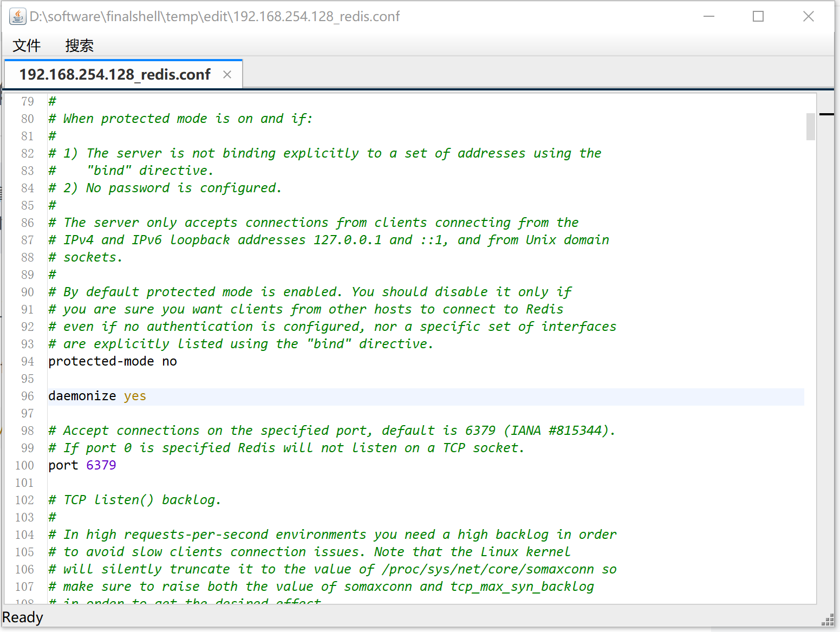Click the 'daemonize yes' line
This screenshot has height=632, width=840.
point(97,396)
